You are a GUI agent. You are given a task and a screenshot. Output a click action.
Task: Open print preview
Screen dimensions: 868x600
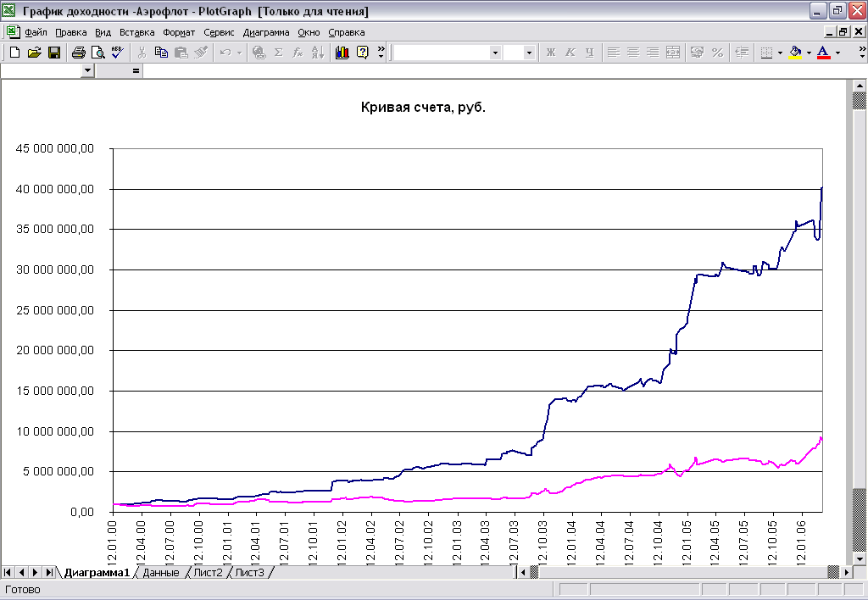tap(98, 53)
